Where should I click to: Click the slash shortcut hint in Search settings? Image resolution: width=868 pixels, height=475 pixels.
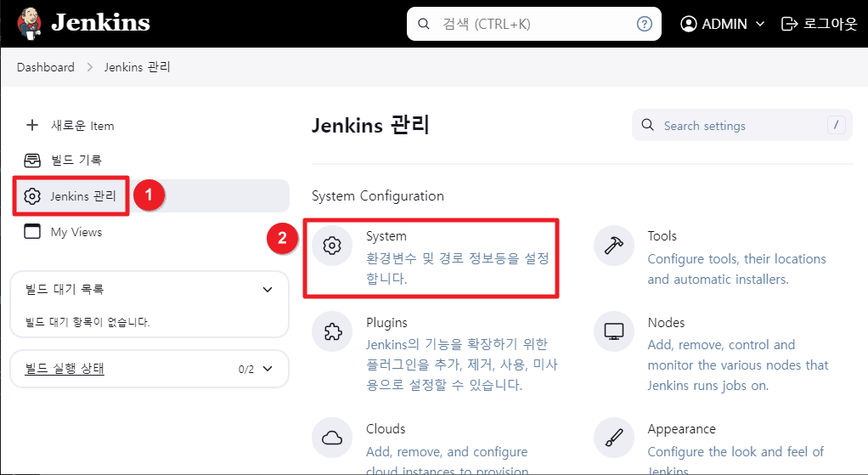(x=836, y=125)
